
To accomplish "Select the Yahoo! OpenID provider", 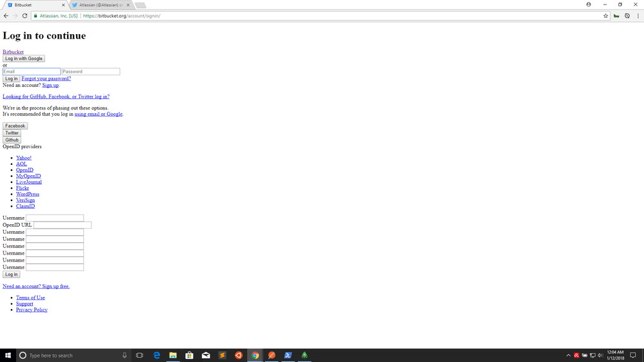I will coord(24,158).
